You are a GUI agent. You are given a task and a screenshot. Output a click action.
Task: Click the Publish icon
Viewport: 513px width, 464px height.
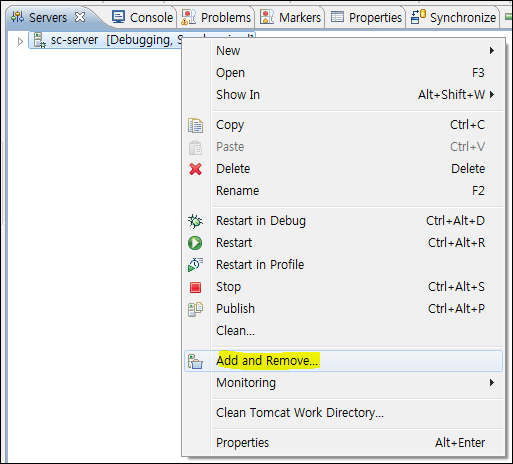tap(195, 309)
